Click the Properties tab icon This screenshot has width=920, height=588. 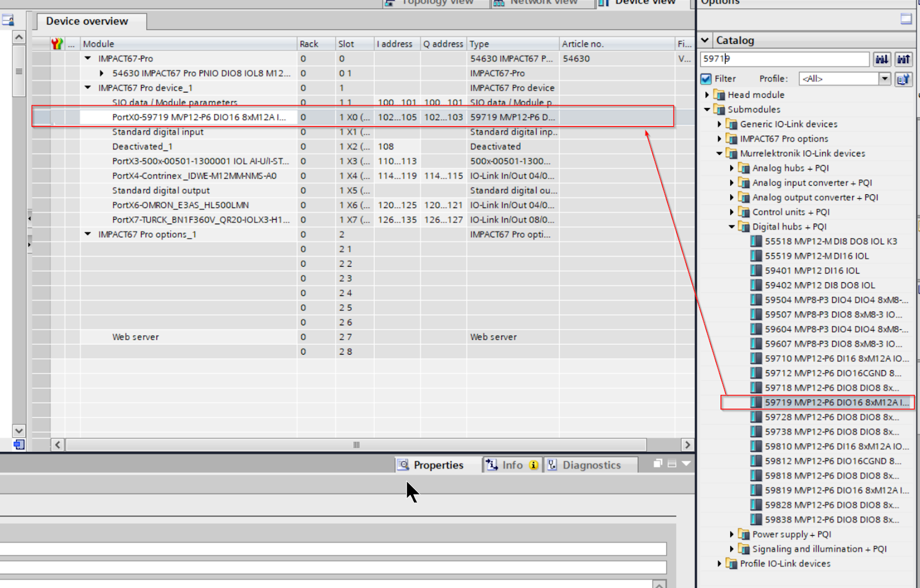coord(404,464)
